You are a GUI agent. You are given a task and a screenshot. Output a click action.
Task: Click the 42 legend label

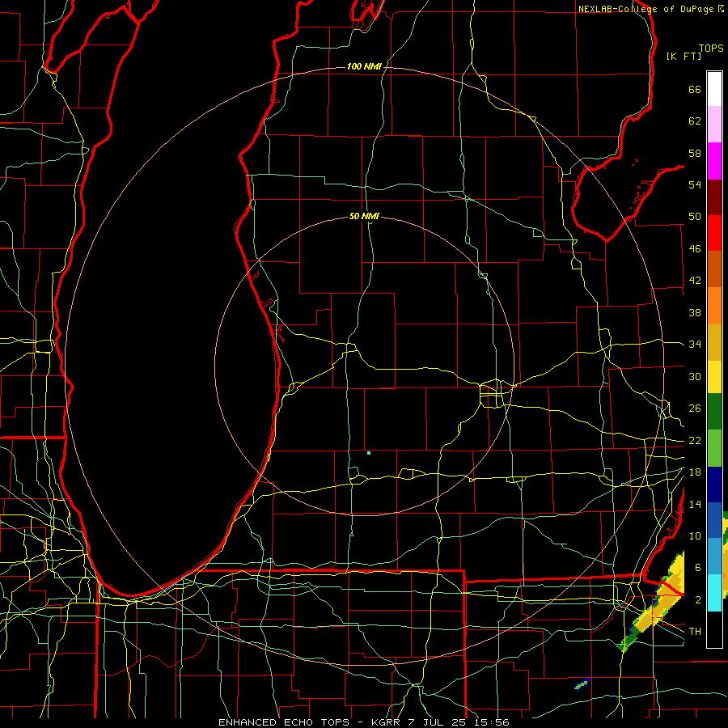point(695,281)
